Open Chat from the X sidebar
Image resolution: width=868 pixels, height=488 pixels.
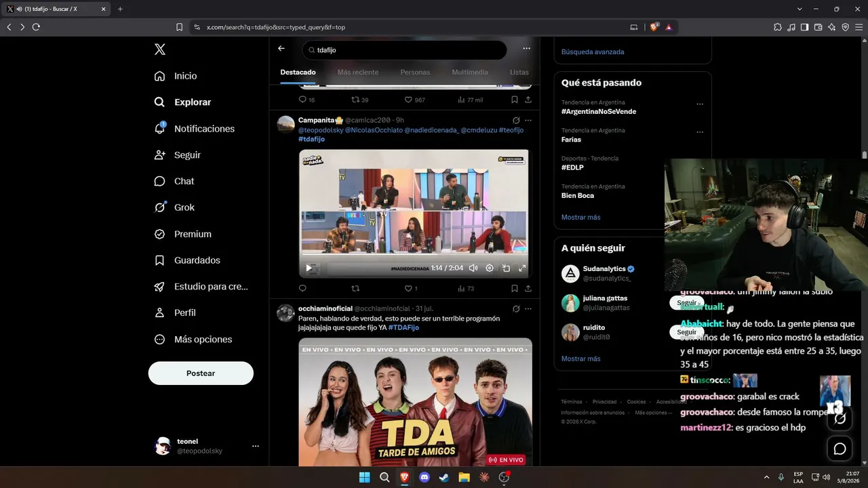click(x=174, y=182)
